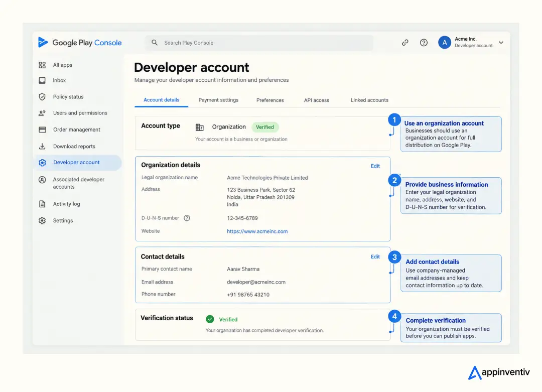Click the Download reports arrow icon
The height and width of the screenshot is (392, 542).
pos(42,146)
